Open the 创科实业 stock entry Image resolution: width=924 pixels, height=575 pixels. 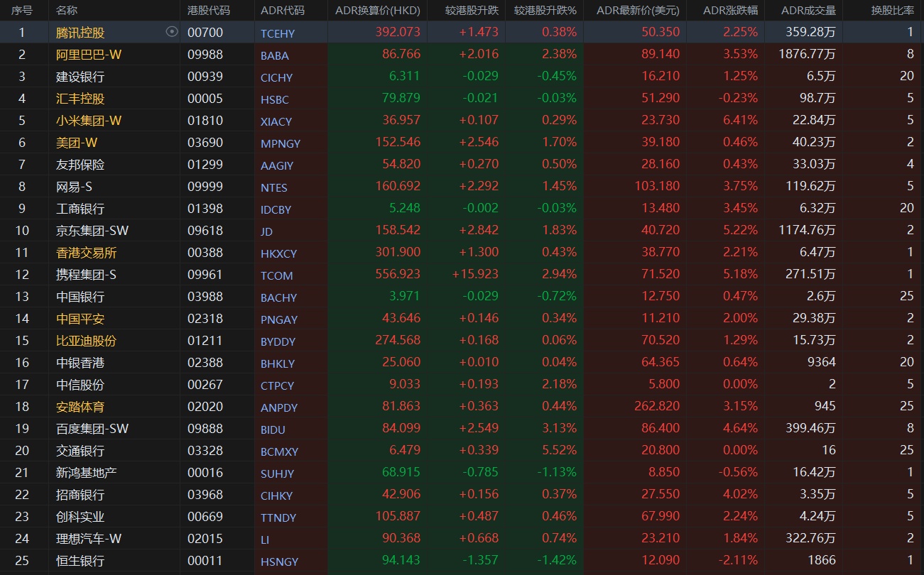[x=80, y=517]
